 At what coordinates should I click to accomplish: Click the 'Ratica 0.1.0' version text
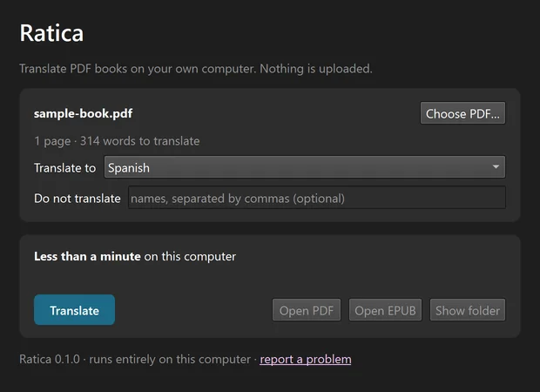50,359
